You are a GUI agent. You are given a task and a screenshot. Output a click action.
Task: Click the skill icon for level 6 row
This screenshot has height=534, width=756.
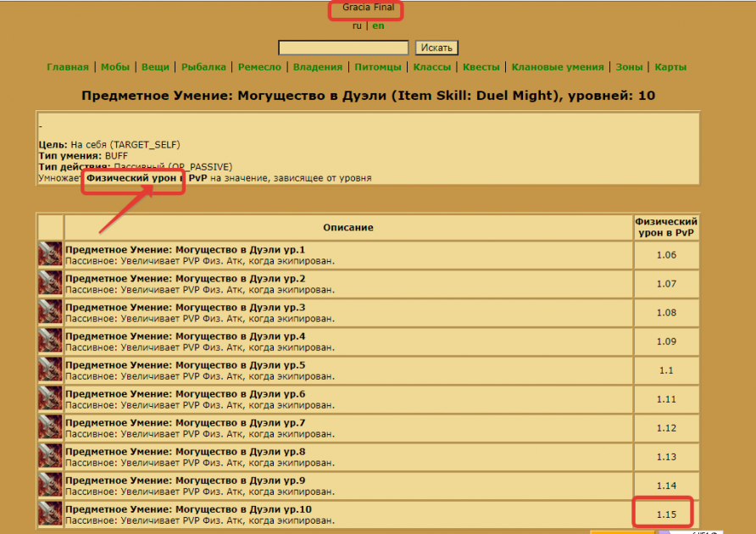pyautogui.click(x=50, y=399)
